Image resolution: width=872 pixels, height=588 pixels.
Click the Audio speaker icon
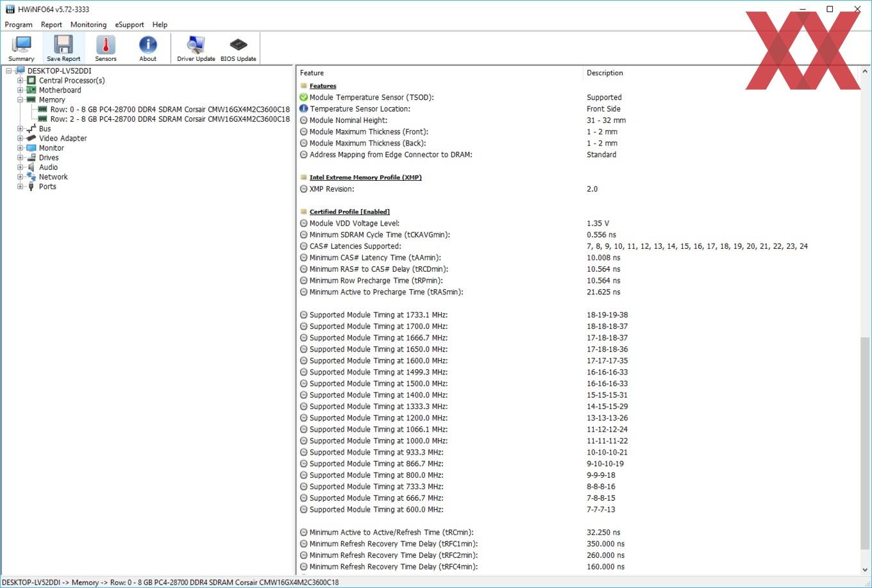(31, 167)
